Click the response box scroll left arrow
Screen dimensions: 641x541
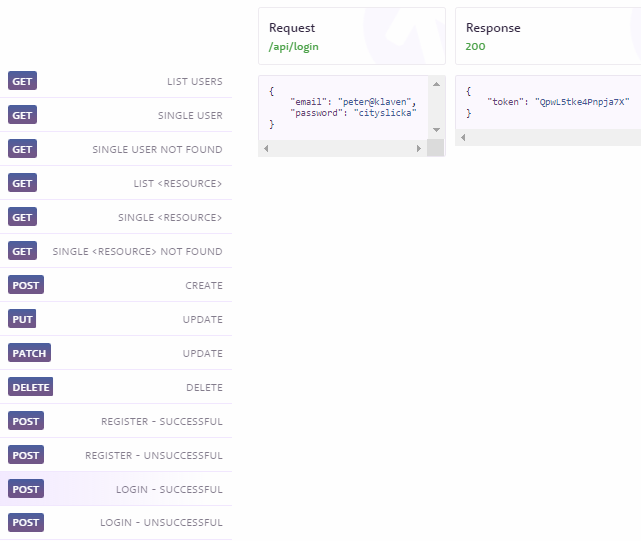(463, 137)
